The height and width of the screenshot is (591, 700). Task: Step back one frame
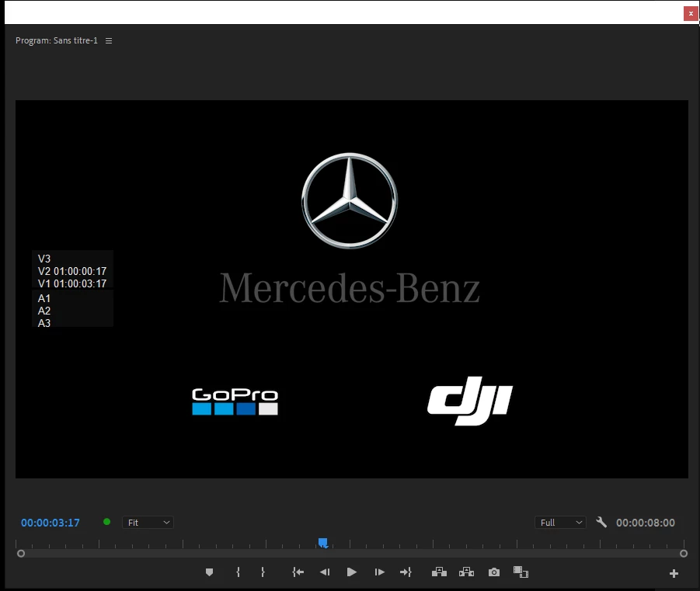[325, 572]
